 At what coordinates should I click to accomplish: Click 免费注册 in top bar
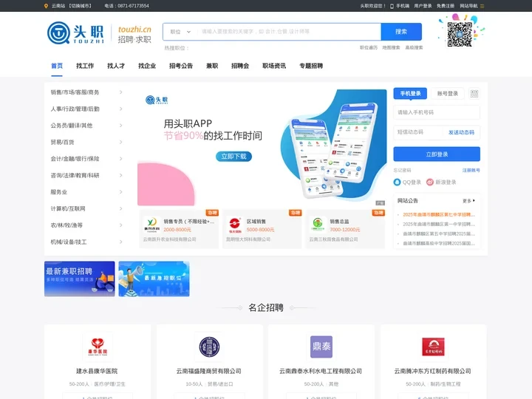click(x=445, y=6)
